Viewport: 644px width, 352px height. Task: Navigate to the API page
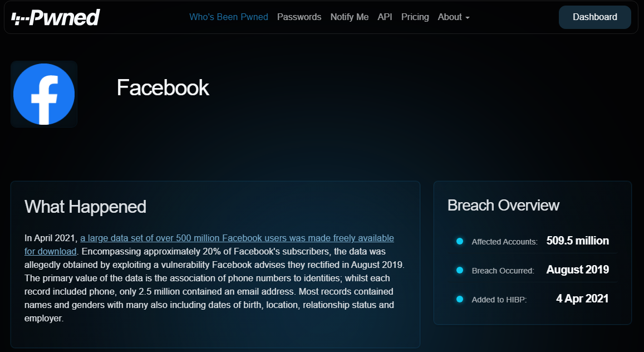pos(385,17)
